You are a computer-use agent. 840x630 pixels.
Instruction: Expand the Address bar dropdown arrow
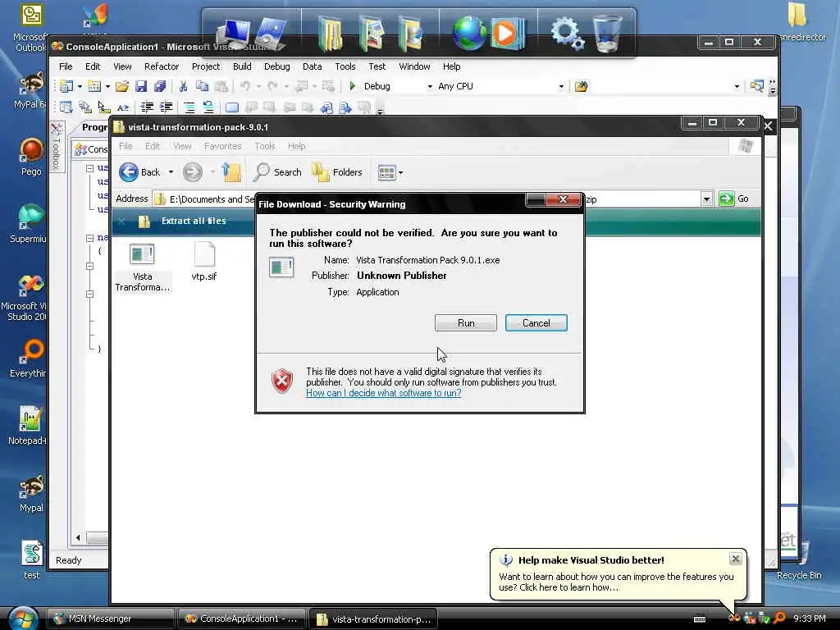[x=706, y=199]
